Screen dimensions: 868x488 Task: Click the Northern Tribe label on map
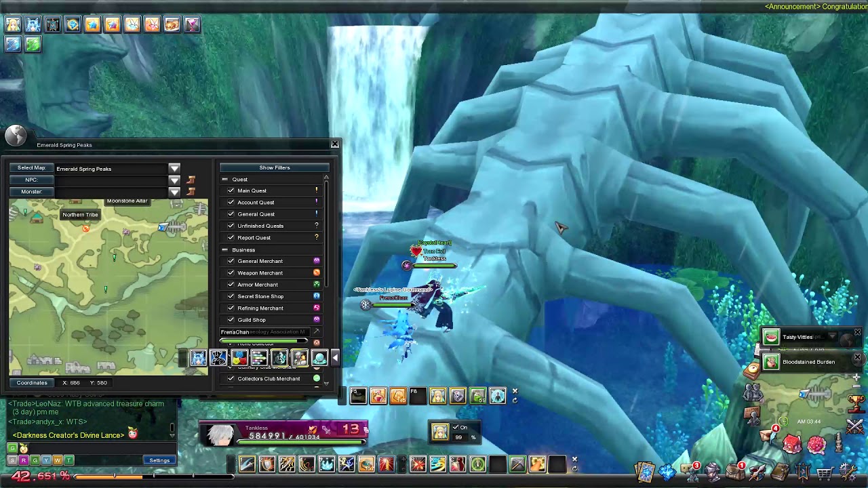click(x=80, y=215)
